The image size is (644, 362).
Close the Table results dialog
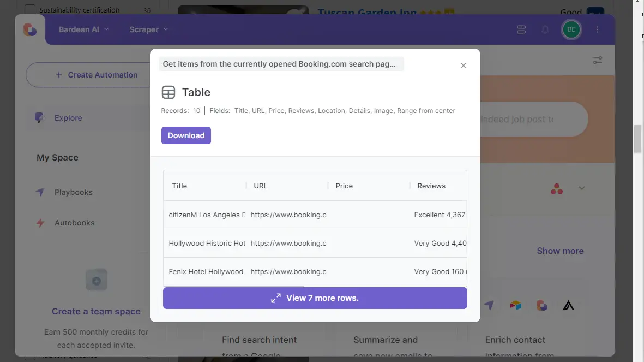[464, 66]
